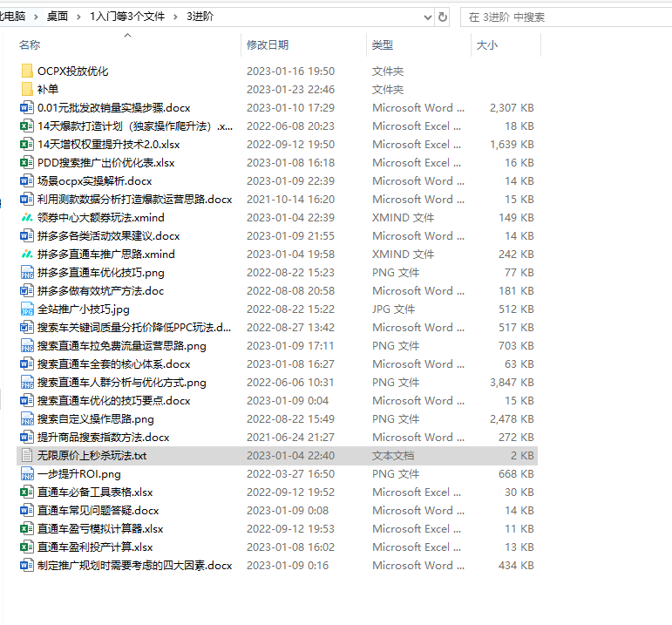Viewport: 672px width, 625px height.
Task: Sort files by 修改日期 column header
Action: tap(268, 44)
